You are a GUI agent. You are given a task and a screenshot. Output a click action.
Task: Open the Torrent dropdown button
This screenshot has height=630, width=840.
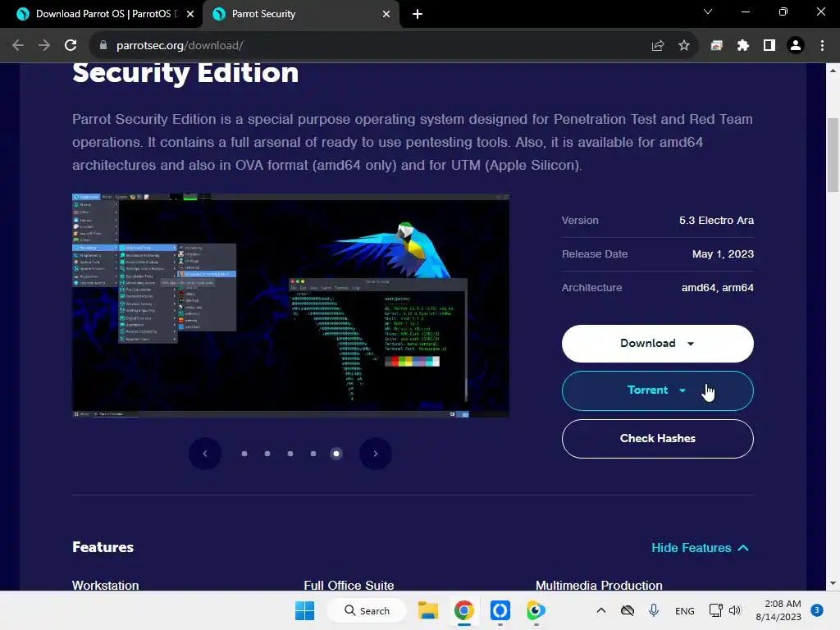pyautogui.click(x=657, y=390)
